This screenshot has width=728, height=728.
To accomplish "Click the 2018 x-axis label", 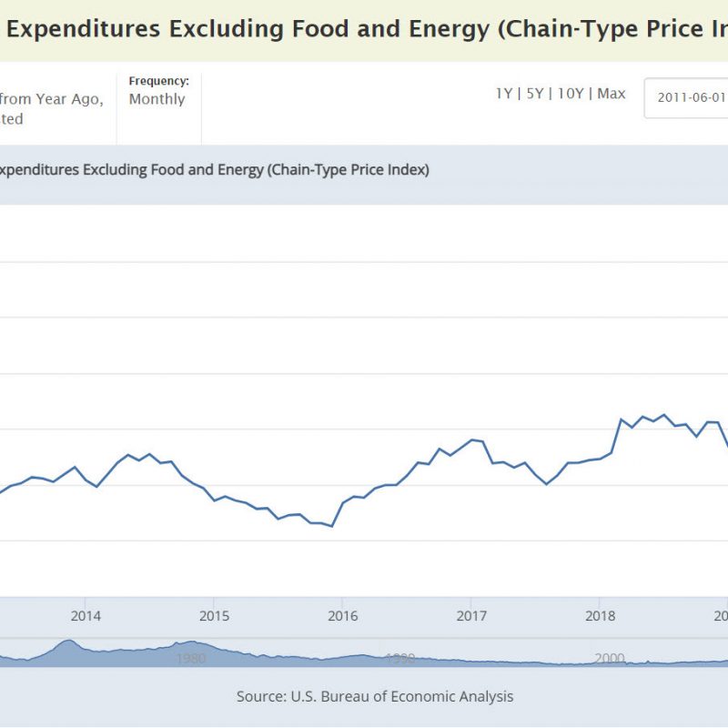I will pos(599,616).
